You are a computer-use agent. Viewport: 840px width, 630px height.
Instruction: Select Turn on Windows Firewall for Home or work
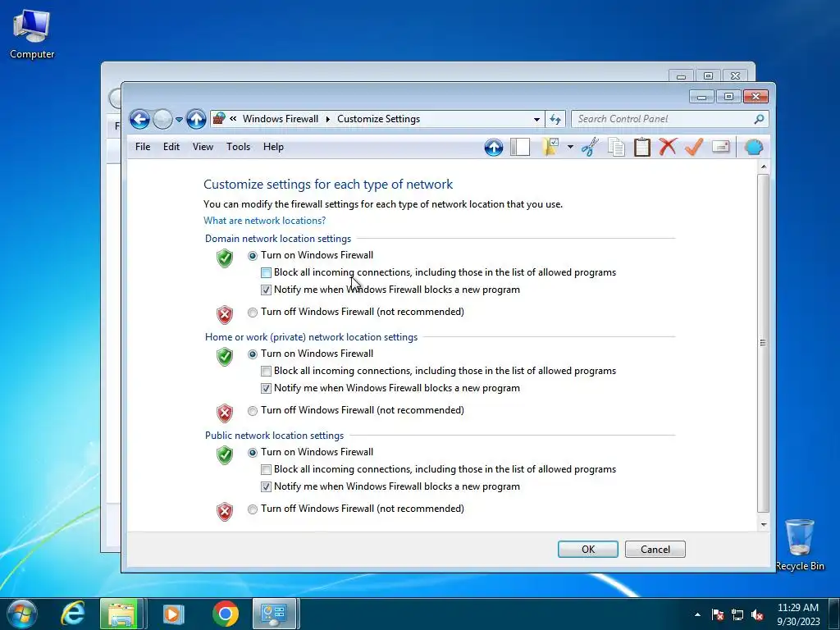(x=253, y=354)
